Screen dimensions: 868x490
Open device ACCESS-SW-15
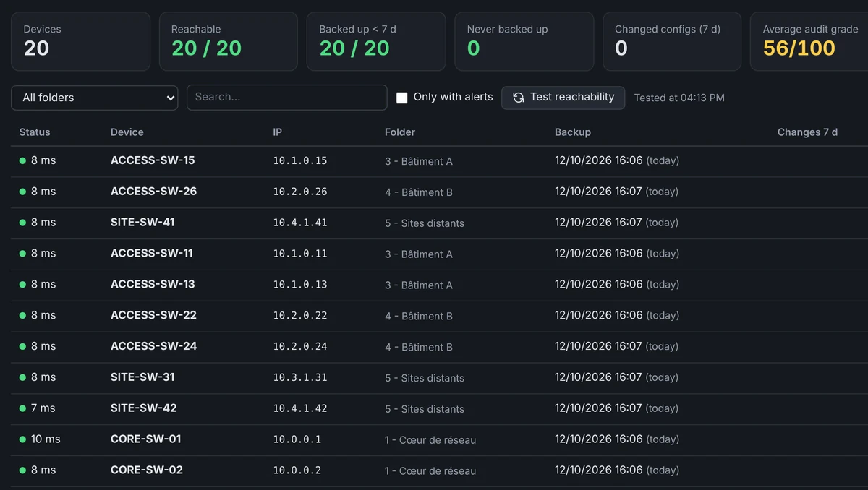coord(153,160)
